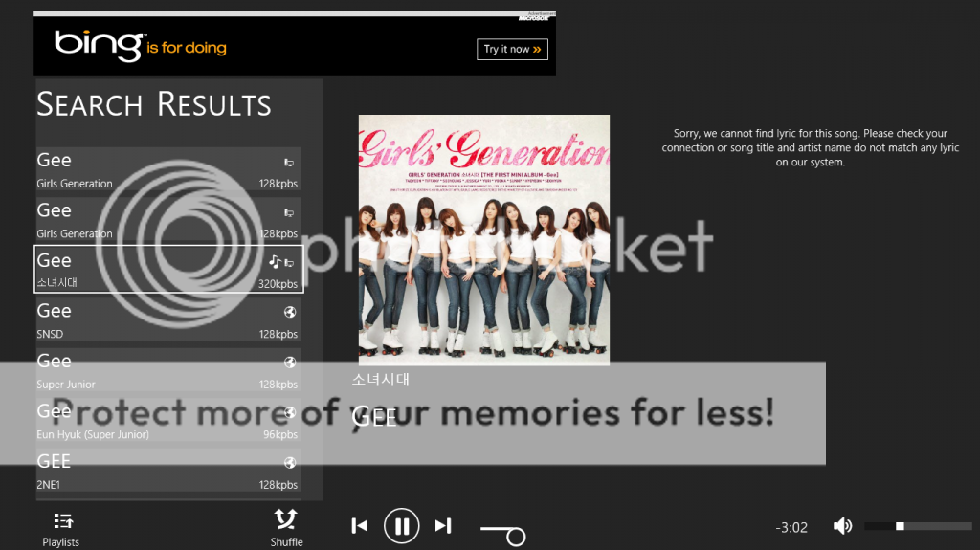Click the first Gee result's device icon
The width and height of the screenshot is (980, 550).
click(289, 163)
